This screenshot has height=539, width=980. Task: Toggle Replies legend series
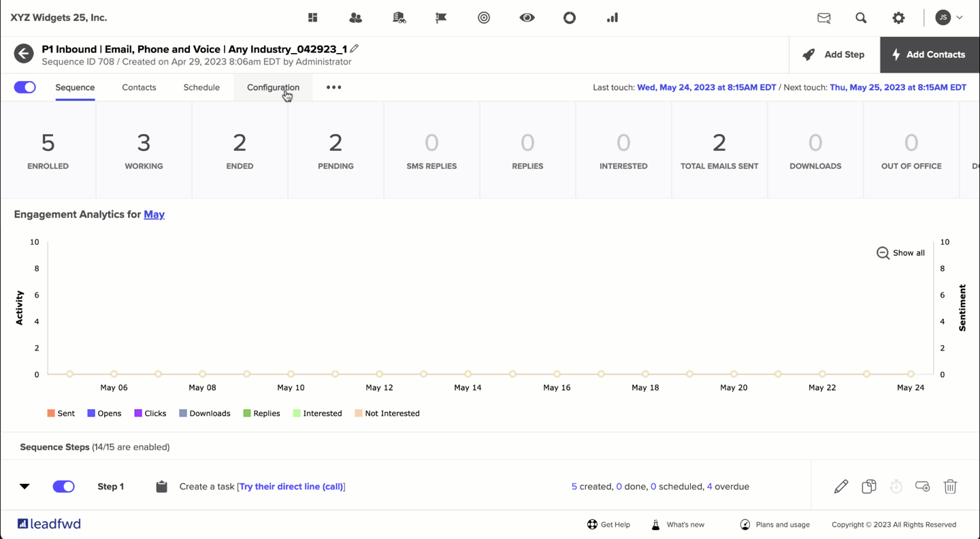point(261,413)
